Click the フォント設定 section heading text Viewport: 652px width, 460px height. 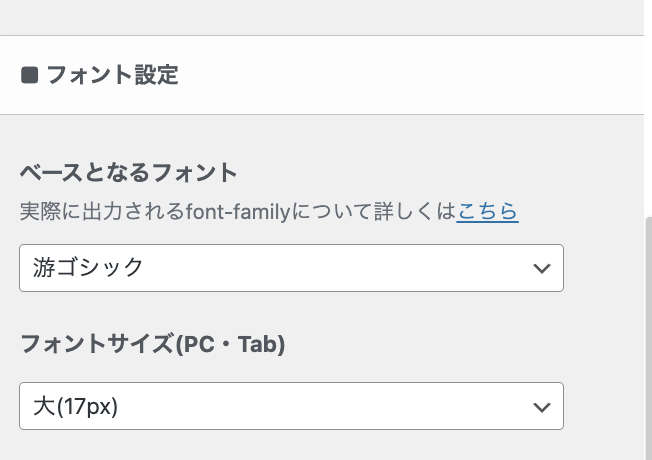[x=112, y=75]
